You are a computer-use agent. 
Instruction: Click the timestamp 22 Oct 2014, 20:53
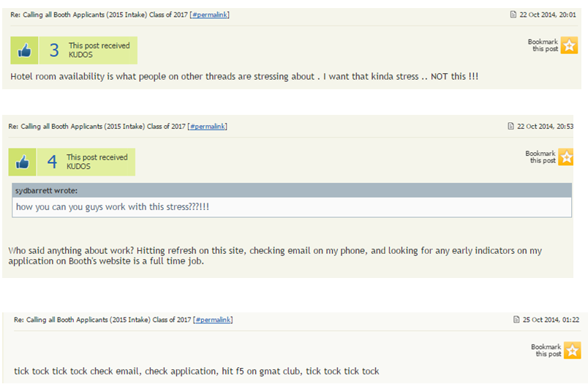[545, 126]
